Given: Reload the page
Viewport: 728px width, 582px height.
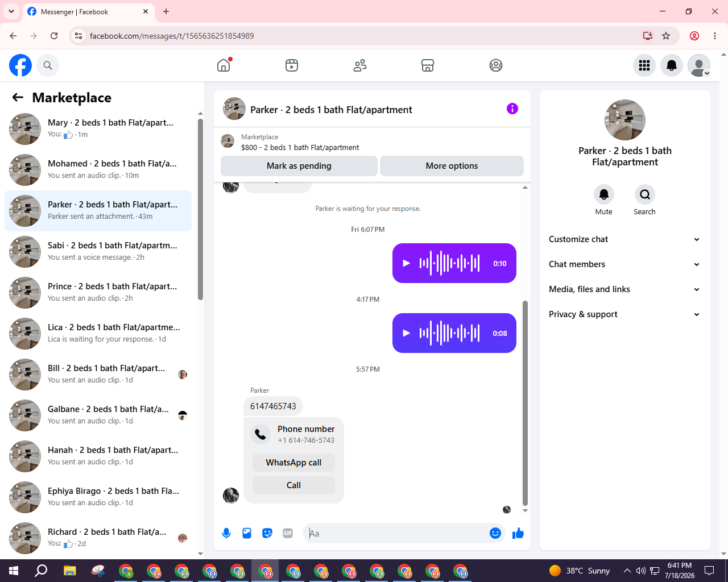Looking at the screenshot, I should [54, 36].
